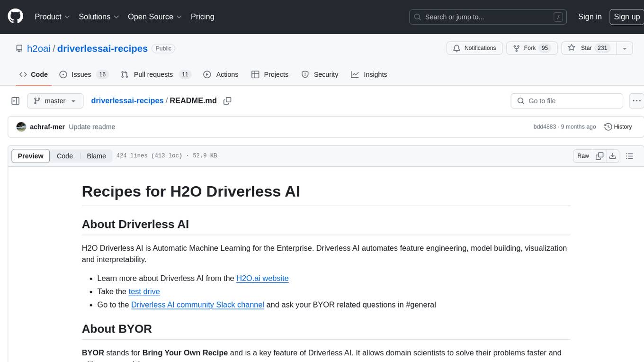Expand the Product menu
Image resolution: width=644 pixels, height=362 pixels.
pyautogui.click(x=52, y=17)
